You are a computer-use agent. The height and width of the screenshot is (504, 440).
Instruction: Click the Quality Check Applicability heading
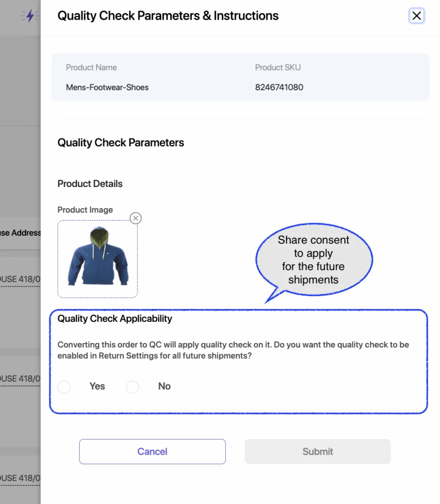tap(114, 318)
